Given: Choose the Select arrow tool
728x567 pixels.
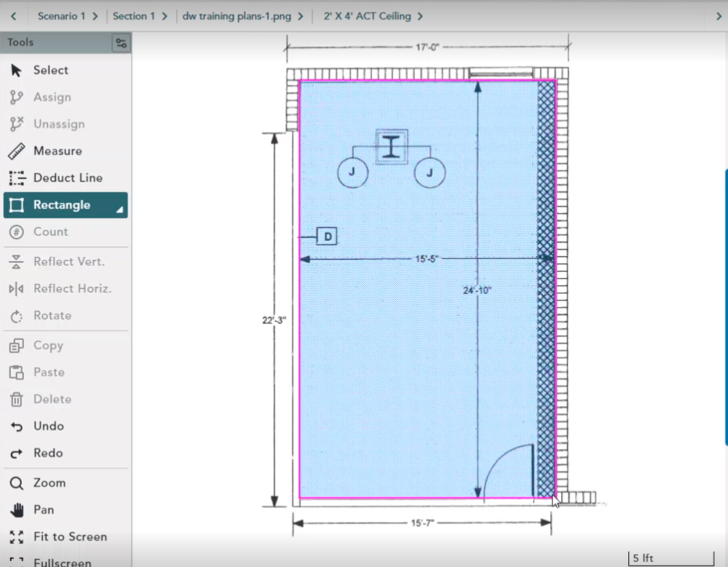Looking at the screenshot, I should point(17,71).
